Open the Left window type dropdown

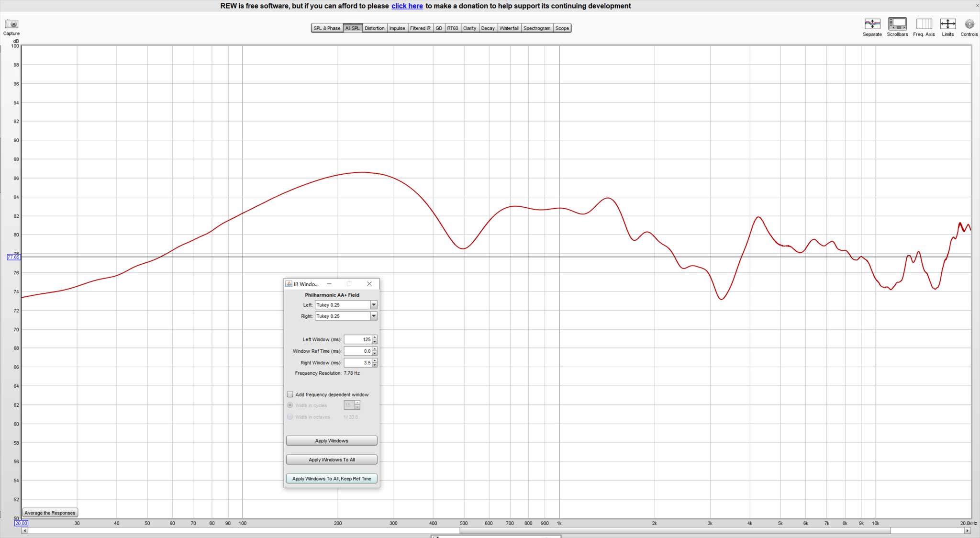pos(374,305)
